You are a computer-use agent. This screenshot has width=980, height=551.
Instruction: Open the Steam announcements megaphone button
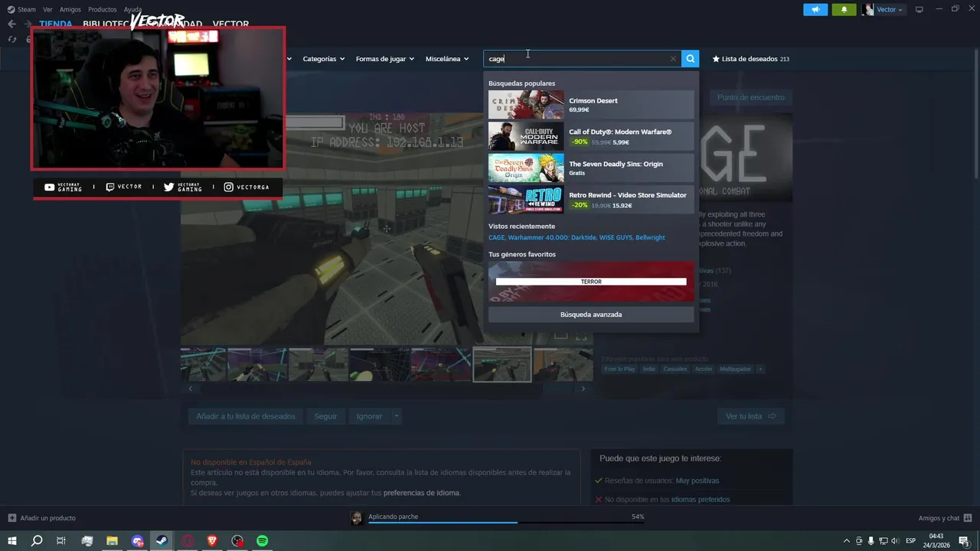815,9
